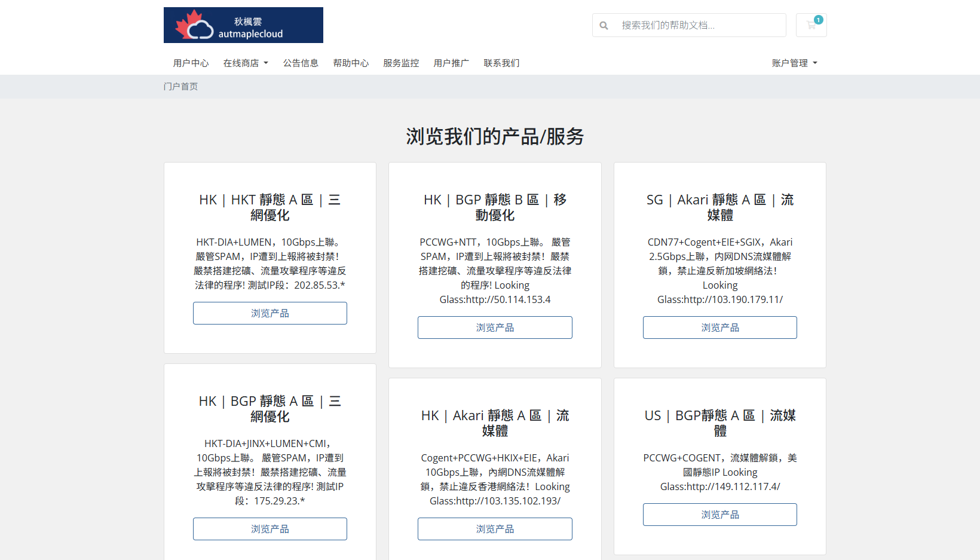
Task: Click the 门户首页 breadcrumb link
Action: coord(180,87)
